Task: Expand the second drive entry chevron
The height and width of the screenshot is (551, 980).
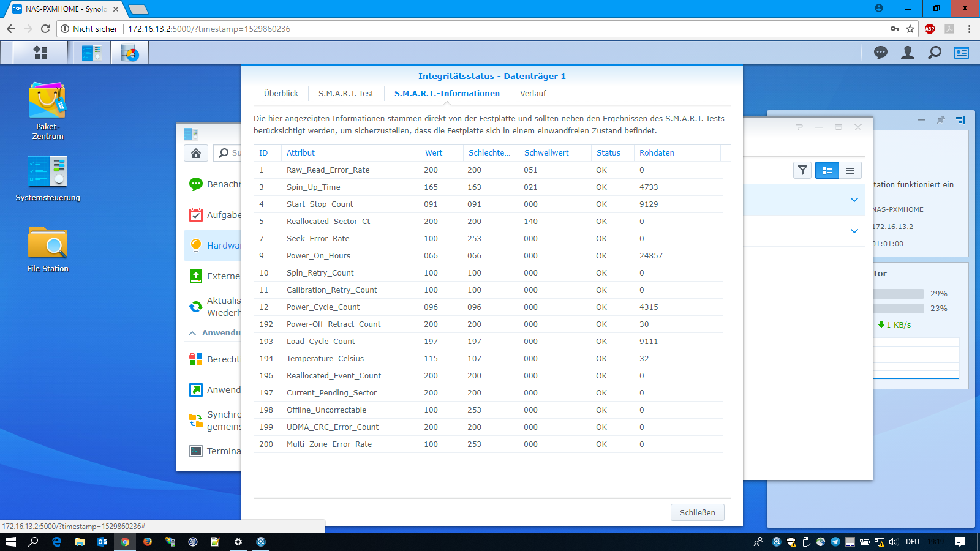Action: [x=854, y=231]
